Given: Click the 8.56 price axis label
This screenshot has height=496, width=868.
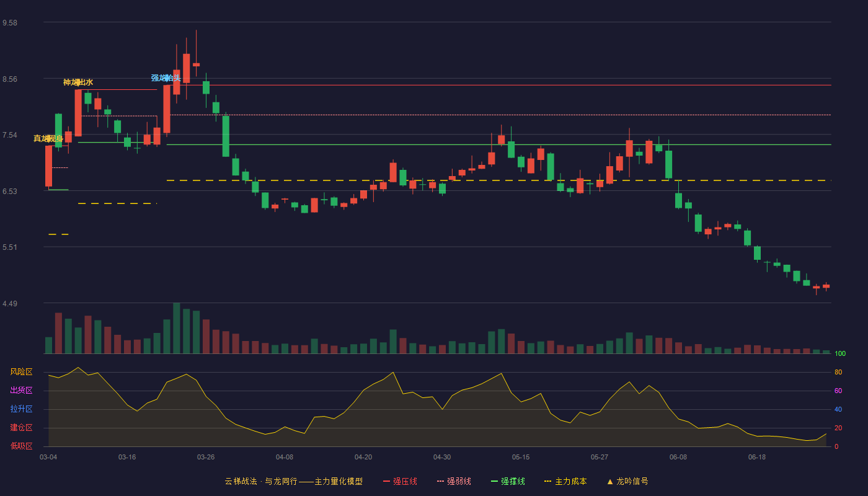Looking at the screenshot, I should [x=10, y=79].
